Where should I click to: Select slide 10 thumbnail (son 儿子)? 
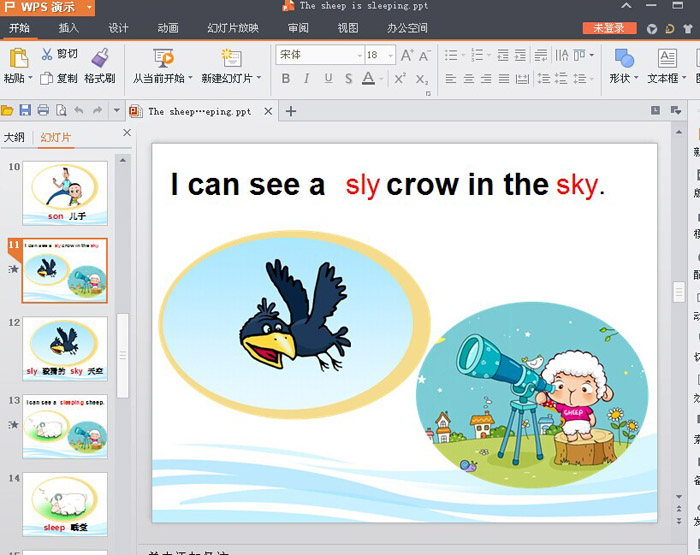click(x=65, y=193)
